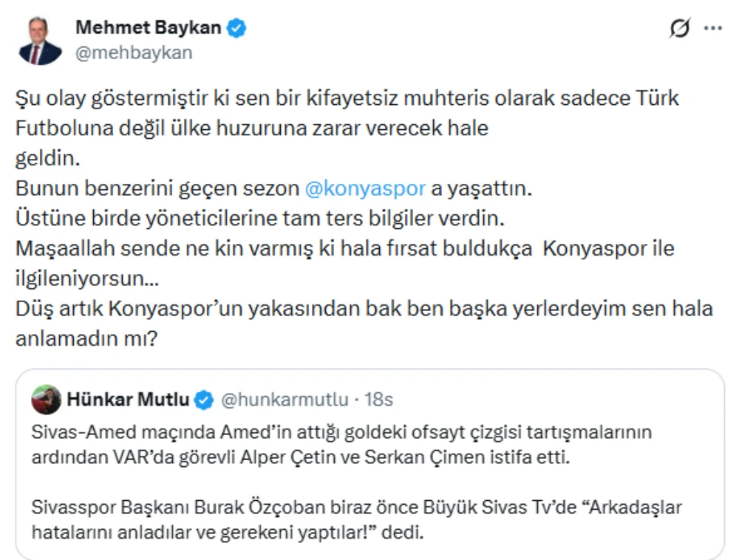The image size is (739, 560).
Task: Open the Mehmet Baykan display name
Action: [x=149, y=28]
